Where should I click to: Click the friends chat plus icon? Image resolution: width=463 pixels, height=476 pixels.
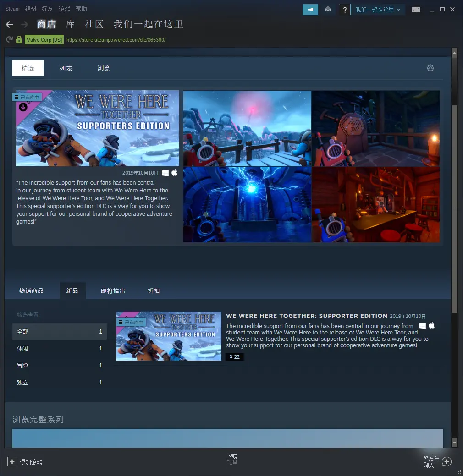[446, 462]
